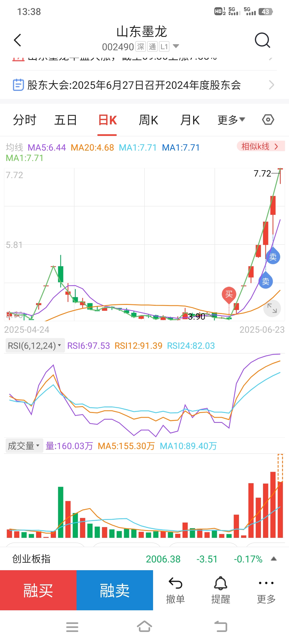The height and width of the screenshot is (644, 289).
Task: Tap the 均线 indicator label
Action: coord(14,147)
